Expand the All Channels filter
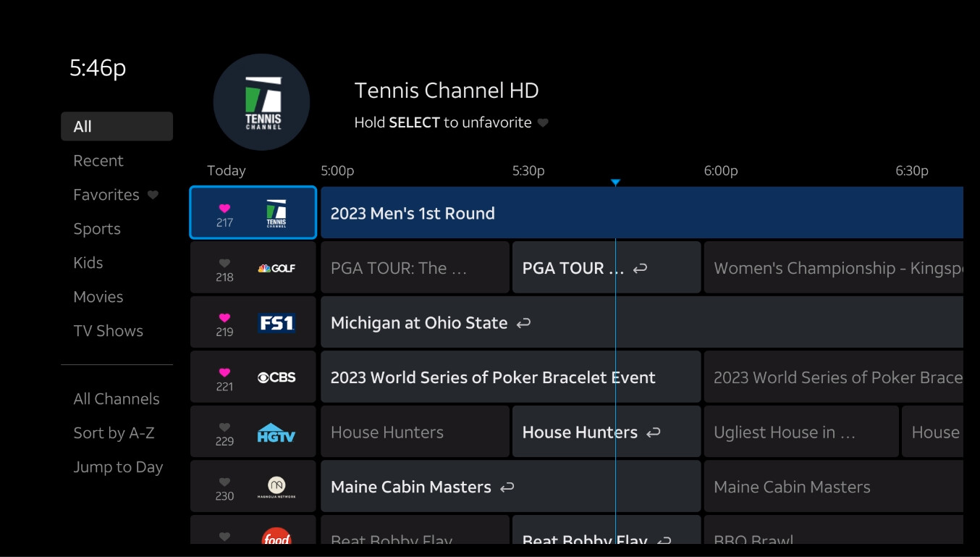Screen dimensions: 980x557 [116, 399]
